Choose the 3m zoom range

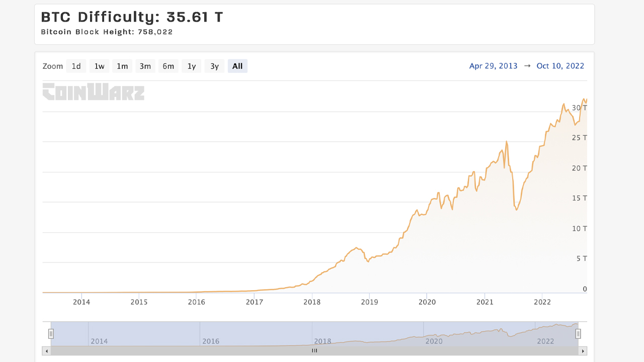click(x=145, y=66)
